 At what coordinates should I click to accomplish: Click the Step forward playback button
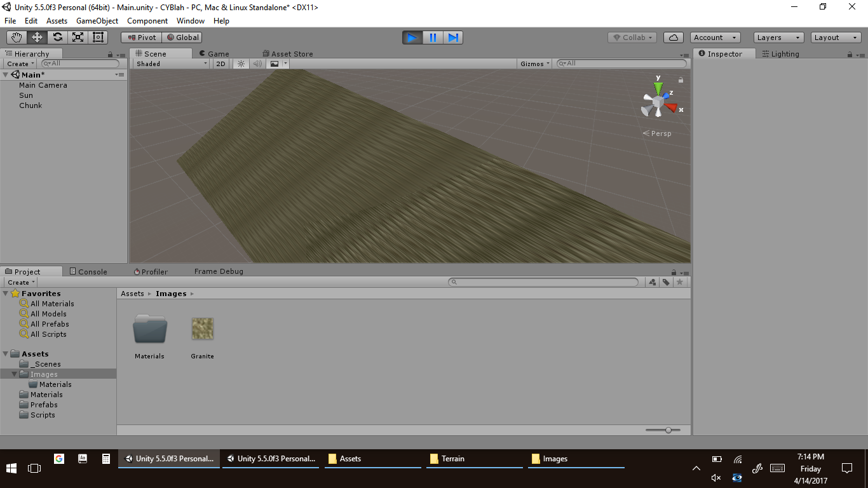[453, 37]
